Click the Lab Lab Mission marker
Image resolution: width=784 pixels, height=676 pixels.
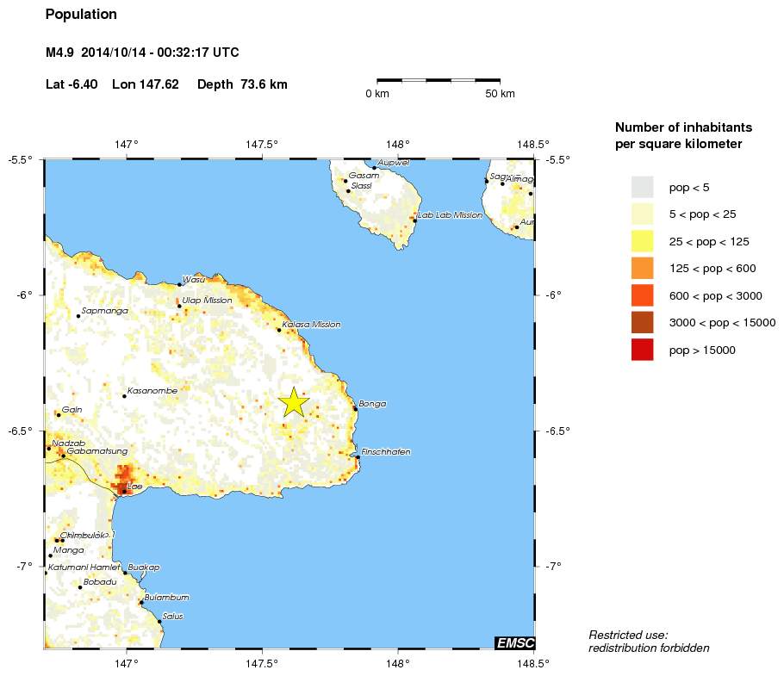tap(414, 220)
